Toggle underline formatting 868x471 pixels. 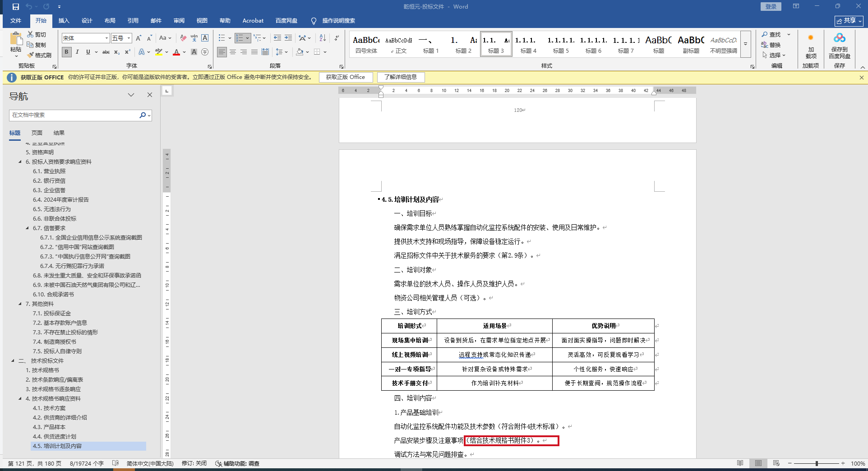[88, 52]
